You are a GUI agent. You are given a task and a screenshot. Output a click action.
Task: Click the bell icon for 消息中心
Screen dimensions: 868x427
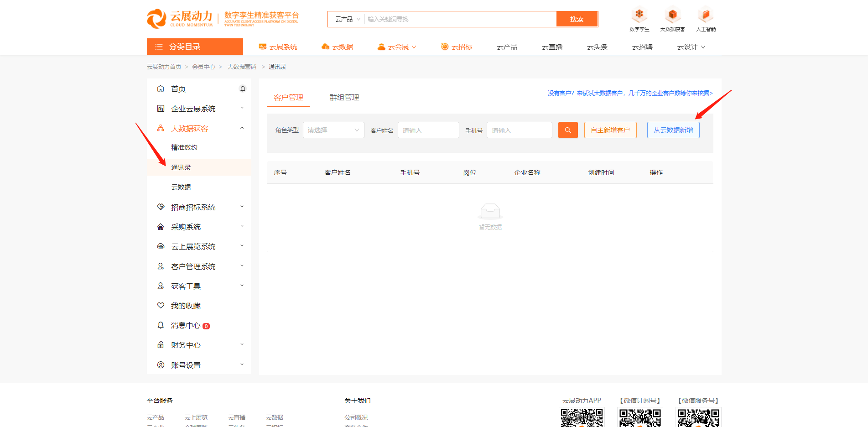(x=161, y=325)
